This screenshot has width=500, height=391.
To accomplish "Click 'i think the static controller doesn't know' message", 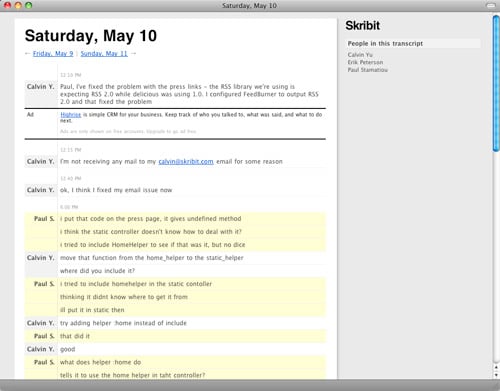I will [151, 232].
